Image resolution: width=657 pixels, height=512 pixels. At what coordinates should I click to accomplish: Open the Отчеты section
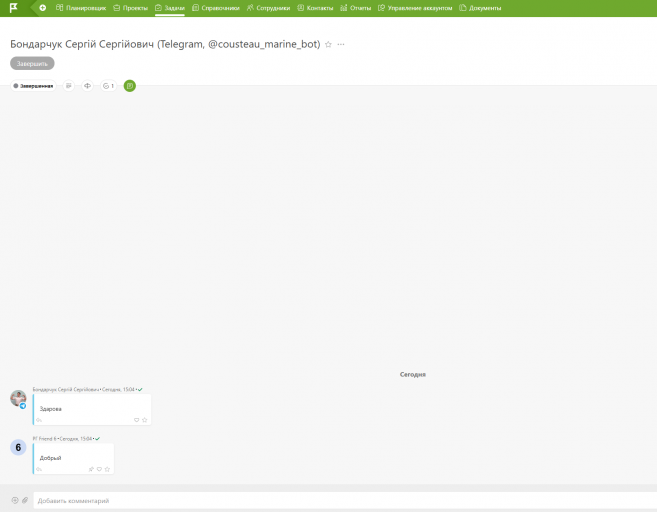point(355,8)
